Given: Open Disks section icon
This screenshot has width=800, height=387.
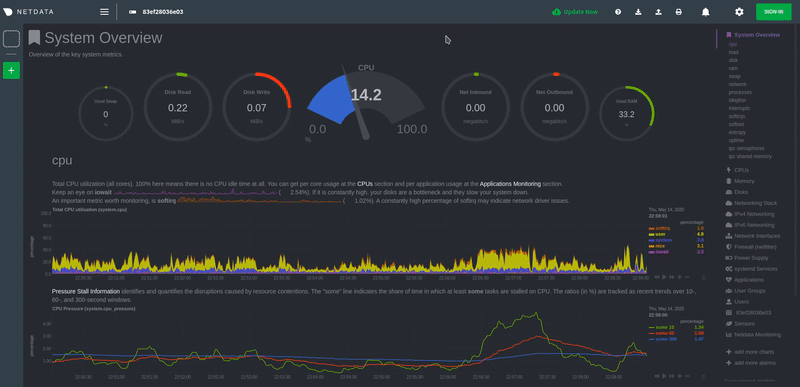Looking at the screenshot, I should [x=729, y=192].
